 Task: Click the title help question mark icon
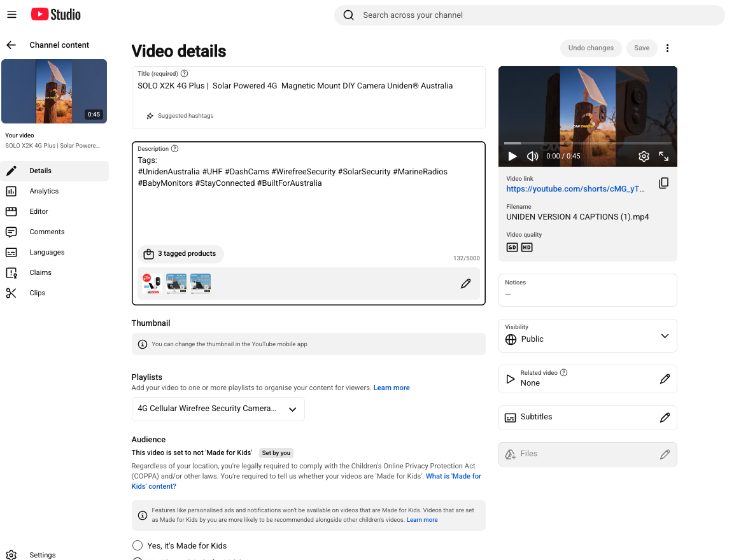pyautogui.click(x=185, y=73)
